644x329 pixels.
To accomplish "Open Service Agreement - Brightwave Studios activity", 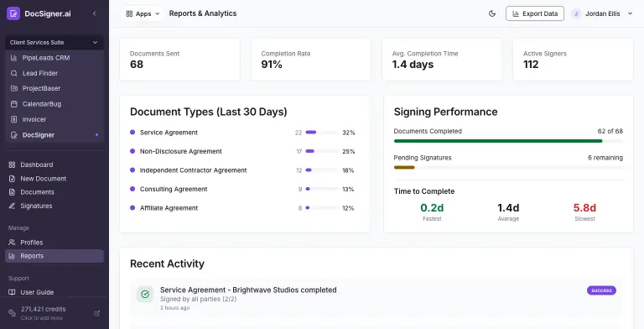I will (377, 299).
